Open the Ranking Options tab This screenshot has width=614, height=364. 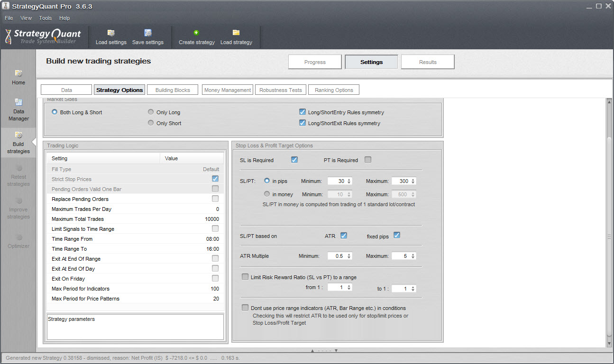pyautogui.click(x=334, y=90)
